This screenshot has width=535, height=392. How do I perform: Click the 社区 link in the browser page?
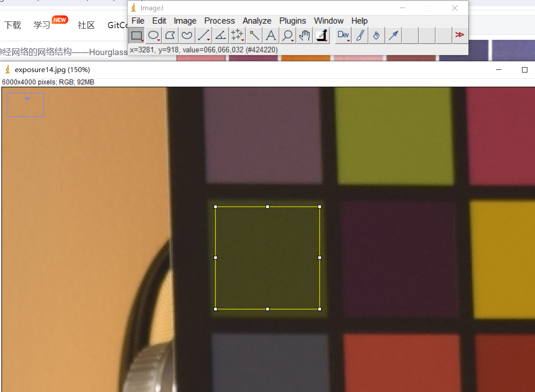pyautogui.click(x=86, y=25)
